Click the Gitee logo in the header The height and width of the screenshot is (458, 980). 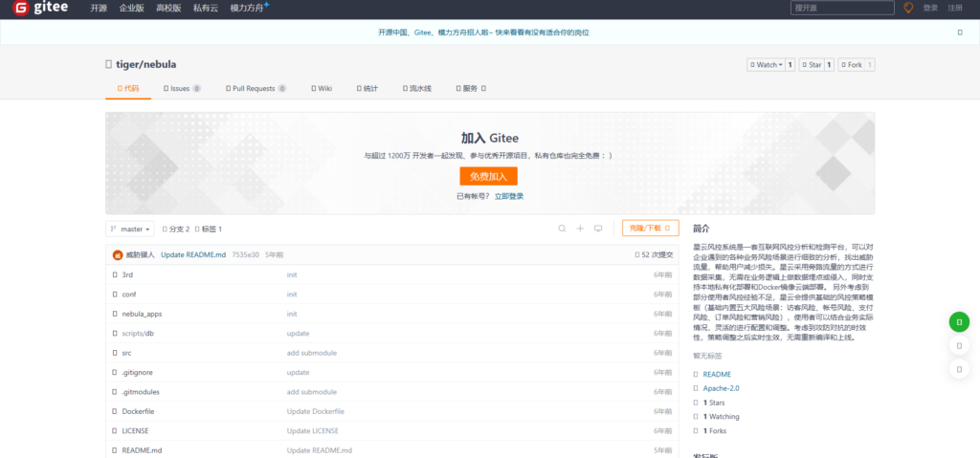coord(40,9)
